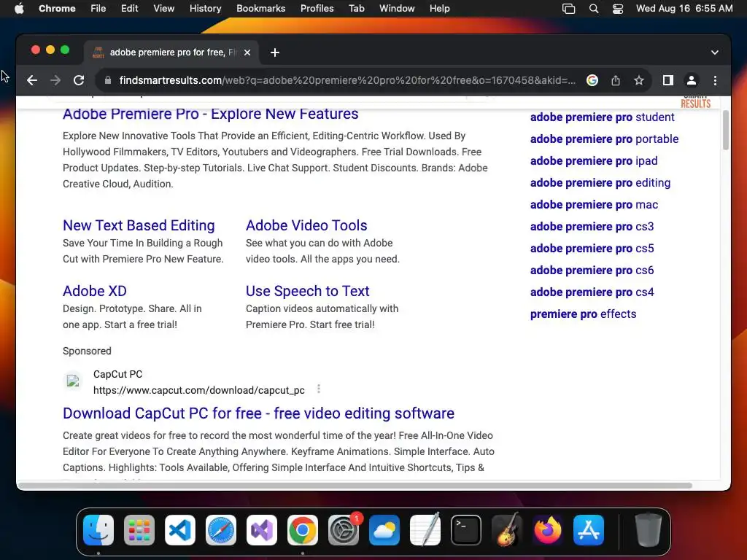
Task: Select adobe premiere pro editing suggestion
Action: pos(600,183)
